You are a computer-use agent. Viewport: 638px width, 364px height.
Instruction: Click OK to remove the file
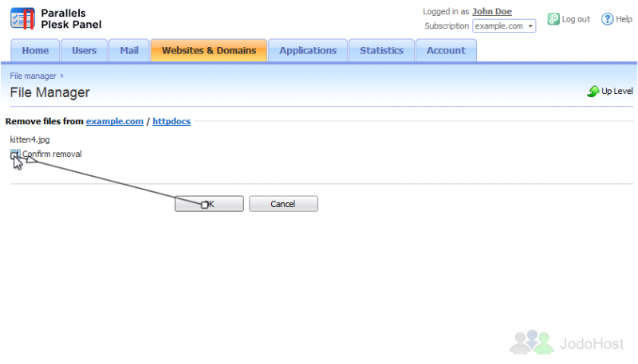(x=209, y=204)
